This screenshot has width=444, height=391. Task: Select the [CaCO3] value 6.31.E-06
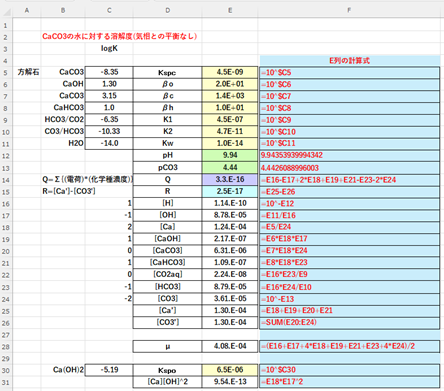pyautogui.click(x=230, y=251)
